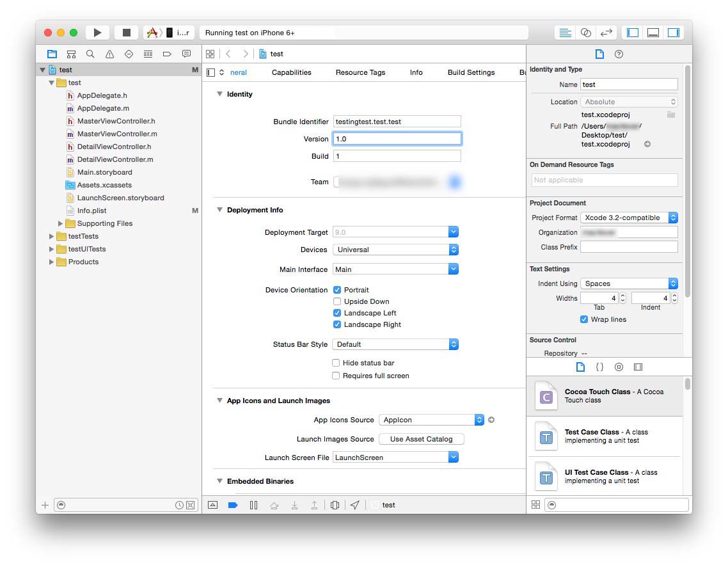Open the Find navigator magnifier icon
Screen dimensions: 728x565
[90, 54]
